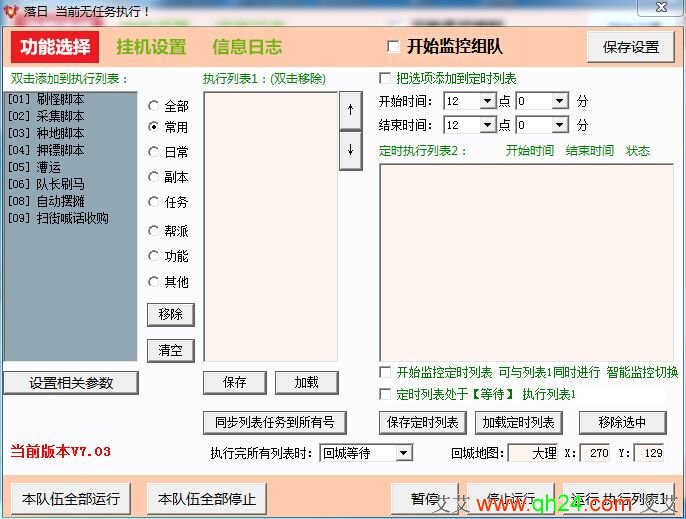Click the down arrow to move task down
Screen dimensions: 686x519
(x=350, y=150)
